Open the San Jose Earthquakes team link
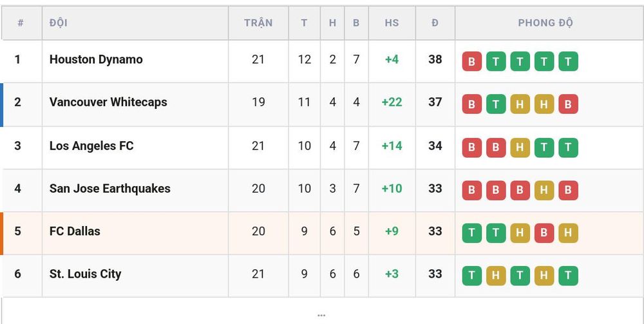644x324 pixels. [109, 189]
